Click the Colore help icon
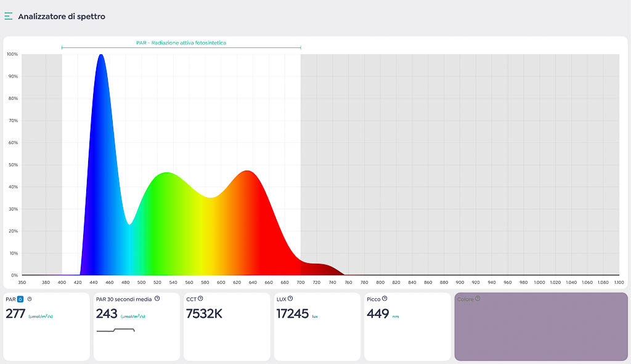The image size is (631, 364). [x=478, y=299]
